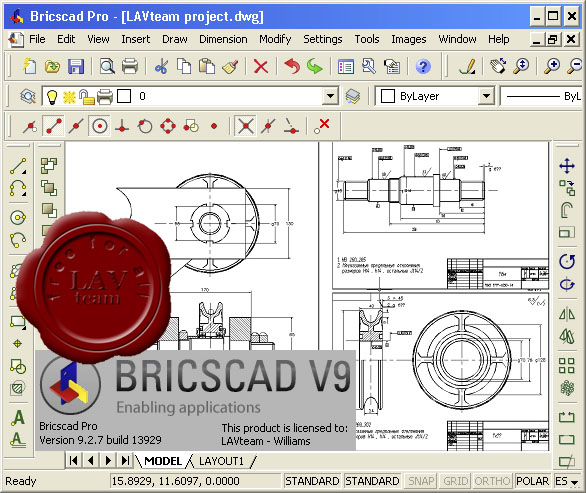Open the Properties list icon

tap(346, 67)
